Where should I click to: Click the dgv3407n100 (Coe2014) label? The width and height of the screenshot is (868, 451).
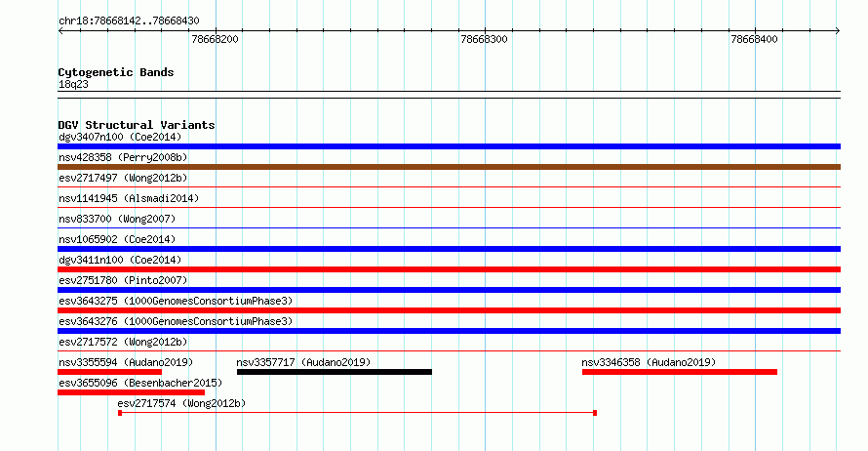pos(120,137)
